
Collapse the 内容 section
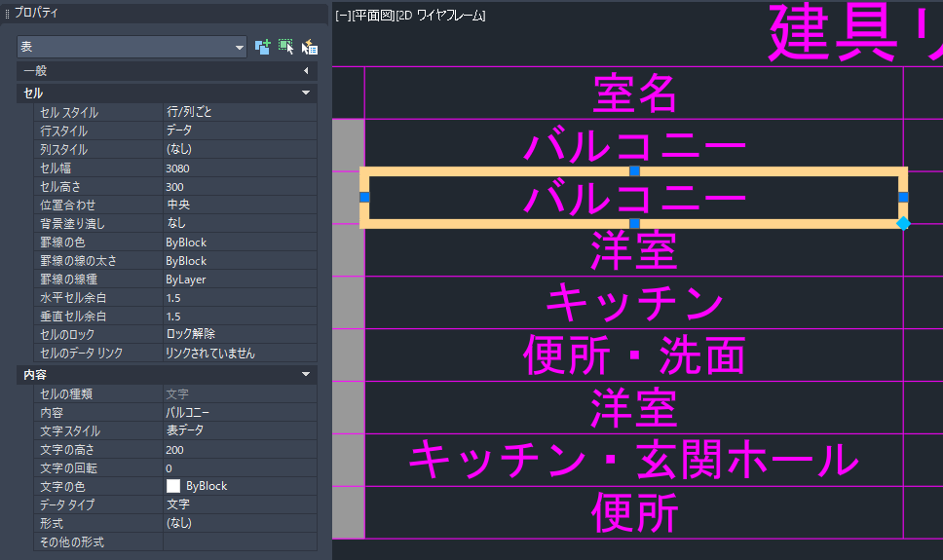pyautogui.click(x=305, y=375)
